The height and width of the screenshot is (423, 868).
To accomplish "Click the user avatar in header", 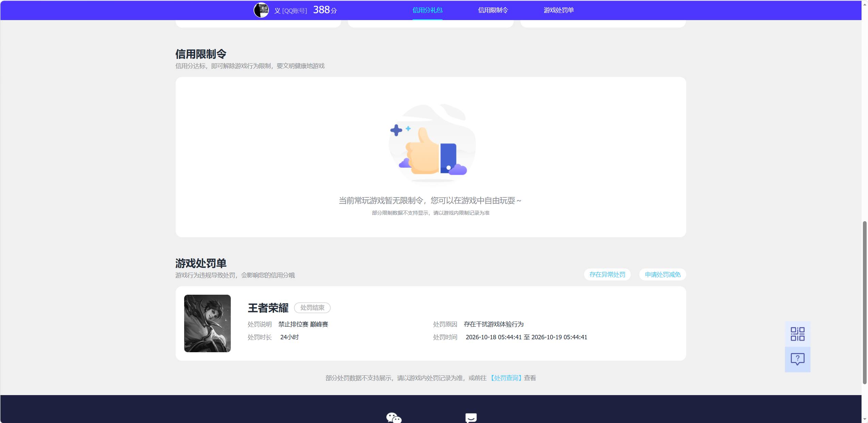I will pos(261,10).
